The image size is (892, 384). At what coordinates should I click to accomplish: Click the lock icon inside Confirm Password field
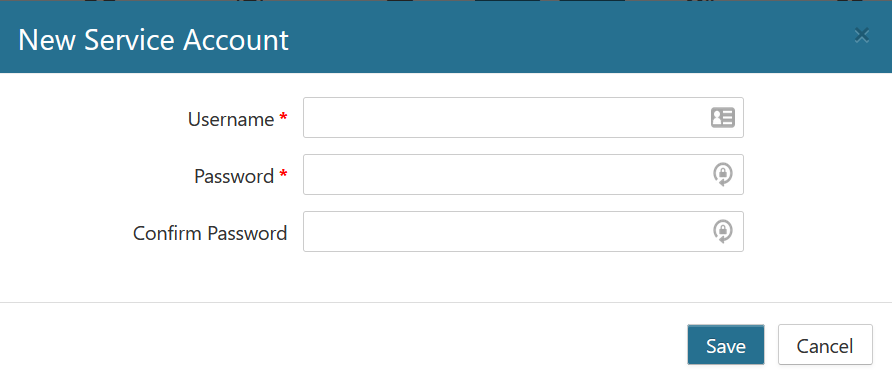722,232
